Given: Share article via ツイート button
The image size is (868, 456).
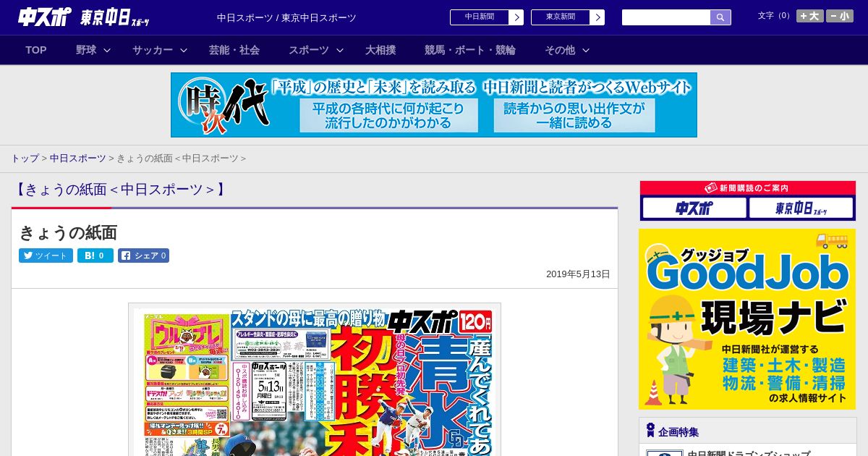Looking at the screenshot, I should tap(46, 256).
